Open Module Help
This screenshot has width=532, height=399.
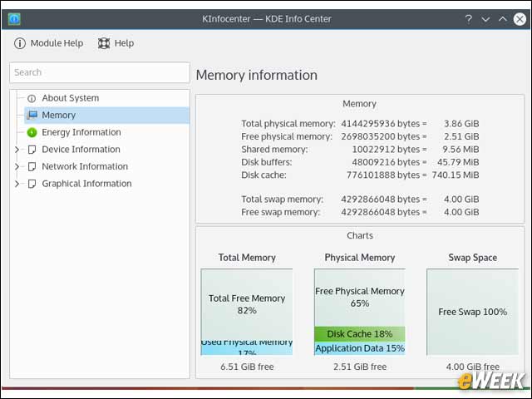point(48,43)
